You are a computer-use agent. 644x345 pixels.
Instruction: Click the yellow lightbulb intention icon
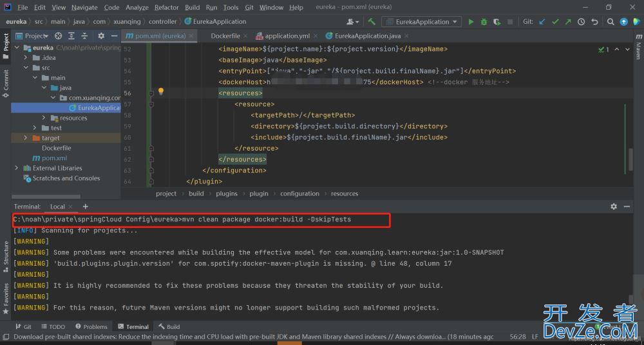[161, 91]
